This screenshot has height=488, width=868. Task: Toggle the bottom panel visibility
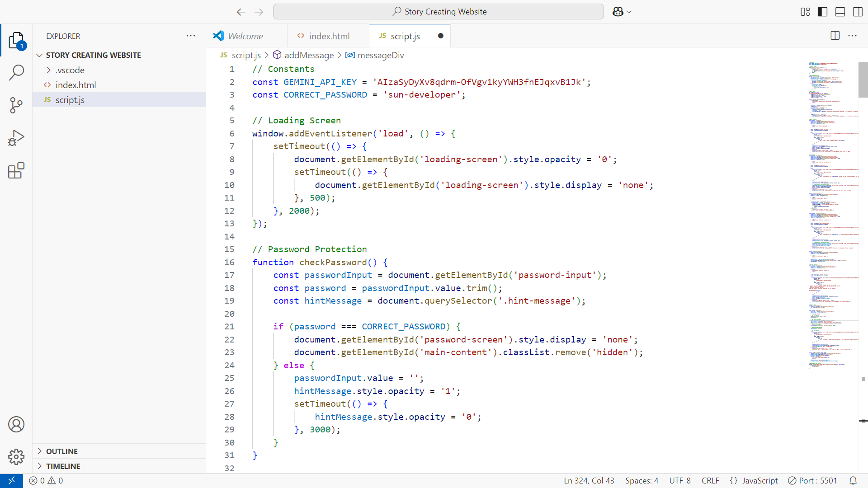(x=840, y=12)
